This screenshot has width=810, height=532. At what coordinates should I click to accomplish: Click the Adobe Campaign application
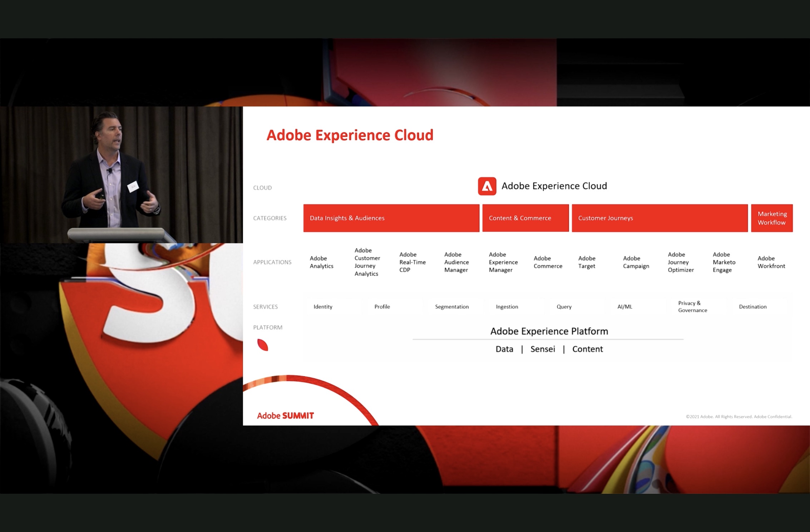[636, 262]
